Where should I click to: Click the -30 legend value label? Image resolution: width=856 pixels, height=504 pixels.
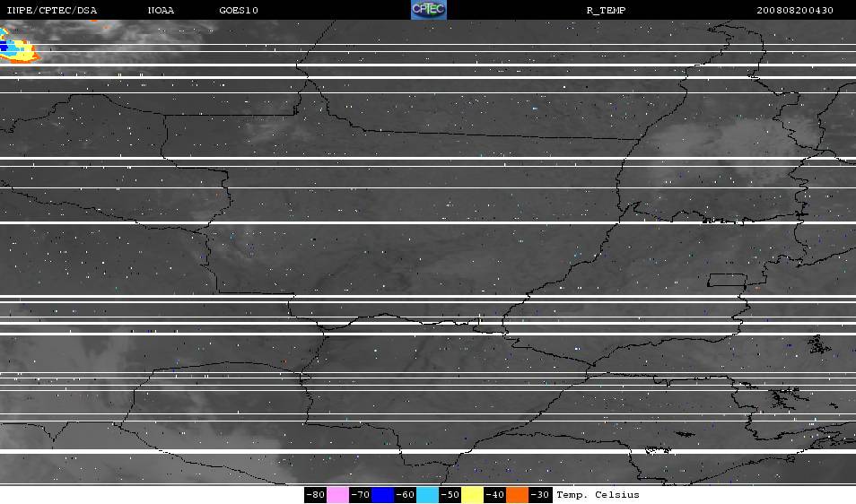(539, 495)
